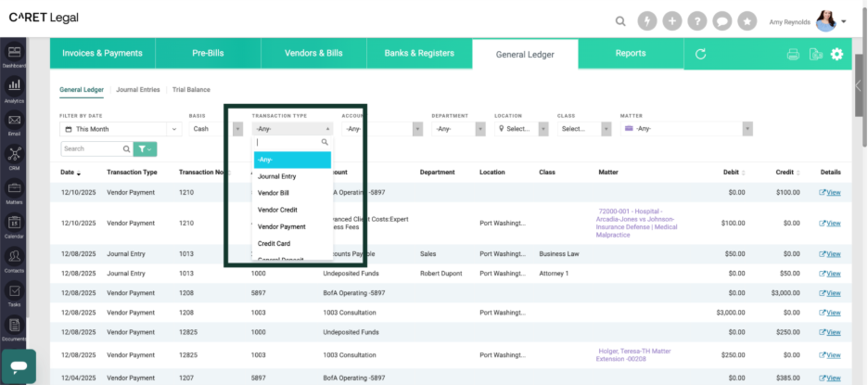Click Transaction Type column header
This screenshot has width=868, height=385.
[132, 173]
